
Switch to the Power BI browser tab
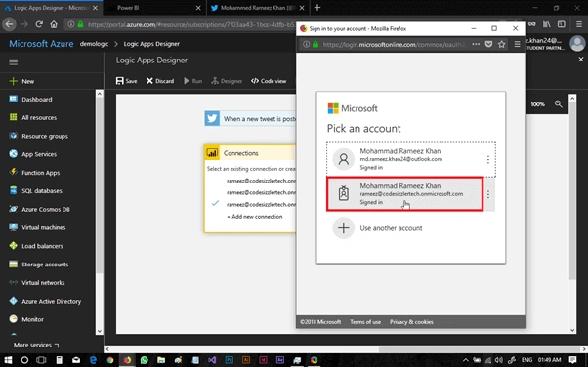[x=154, y=8]
